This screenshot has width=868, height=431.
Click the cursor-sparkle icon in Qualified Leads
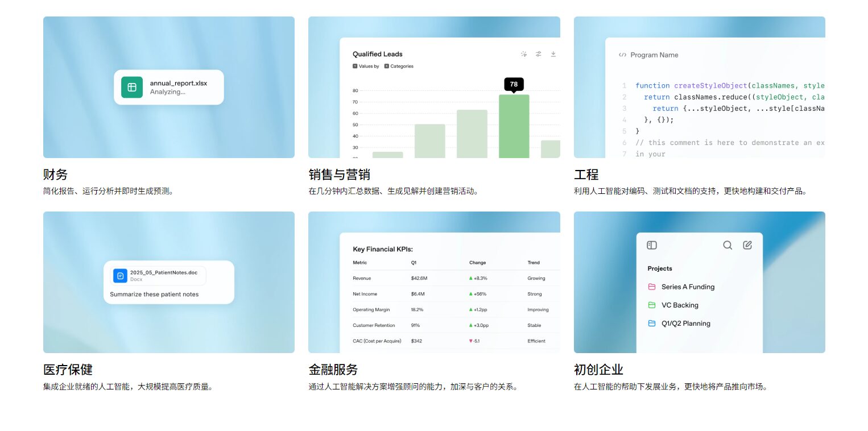tap(524, 54)
